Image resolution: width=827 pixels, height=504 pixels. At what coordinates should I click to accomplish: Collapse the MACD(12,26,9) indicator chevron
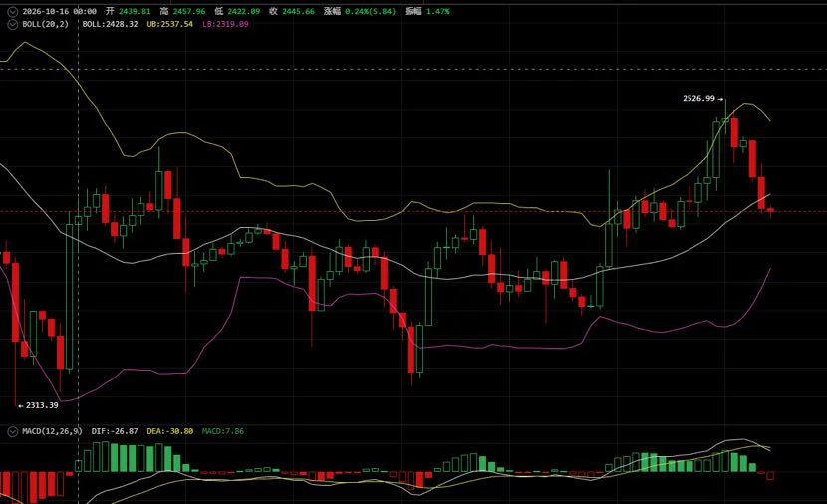13,431
